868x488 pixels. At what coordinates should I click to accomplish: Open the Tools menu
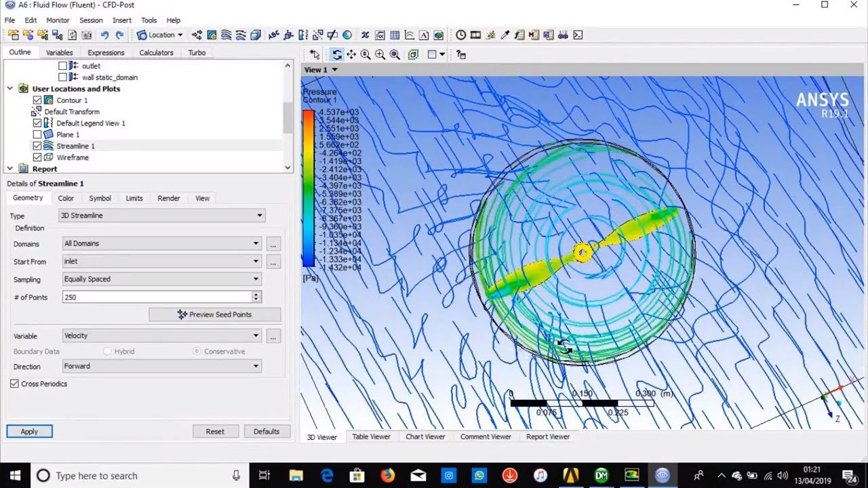pos(149,20)
